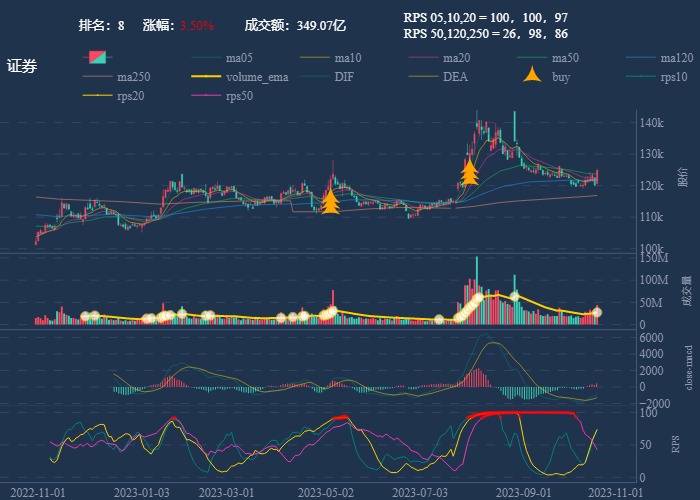700x500 pixels.
Task: Click the rps20 yellow line legend icon
Action: coord(96,96)
